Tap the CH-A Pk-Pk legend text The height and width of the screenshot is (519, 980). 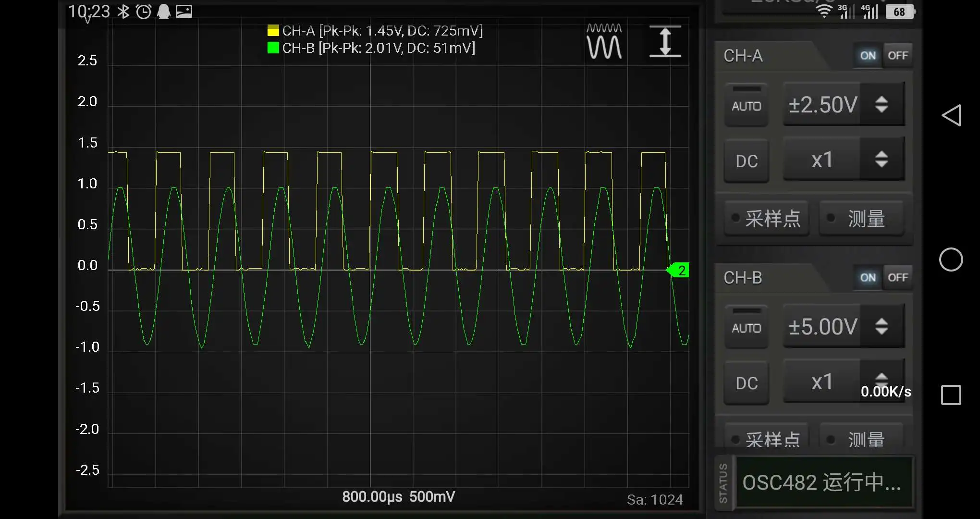pos(382,31)
